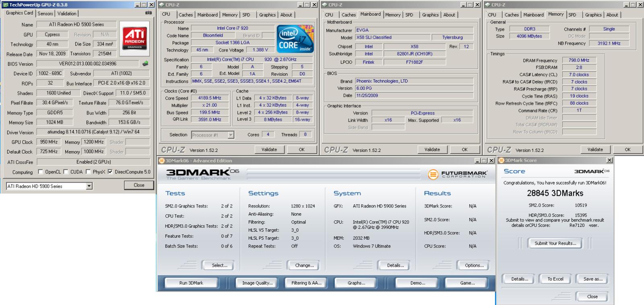Toggle the CUDA checkbox
This screenshot has width=644, height=305.
(x=66, y=172)
